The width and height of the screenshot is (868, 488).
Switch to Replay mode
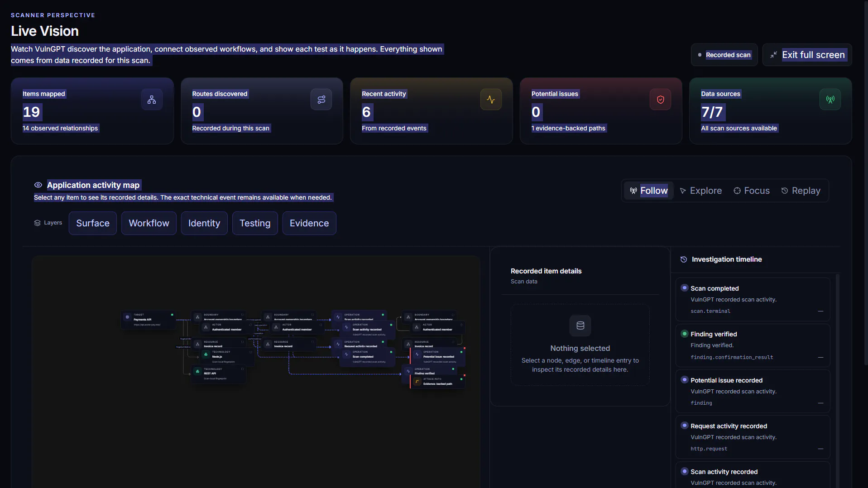click(801, 191)
